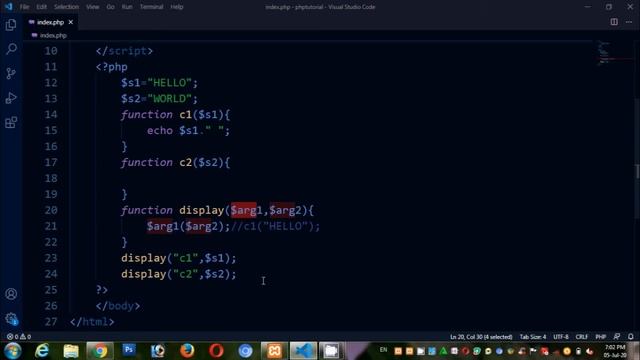Click the VS Code logo in title bar
This screenshot has width=640, height=360.
(8, 7)
